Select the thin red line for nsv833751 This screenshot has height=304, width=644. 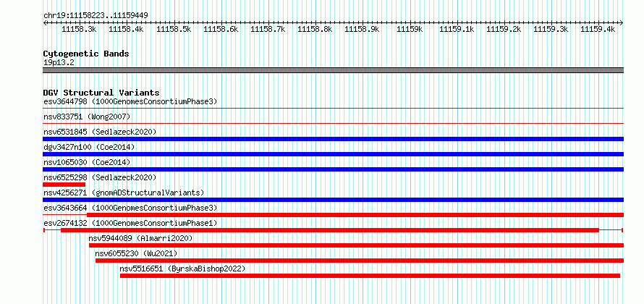[x=333, y=123]
